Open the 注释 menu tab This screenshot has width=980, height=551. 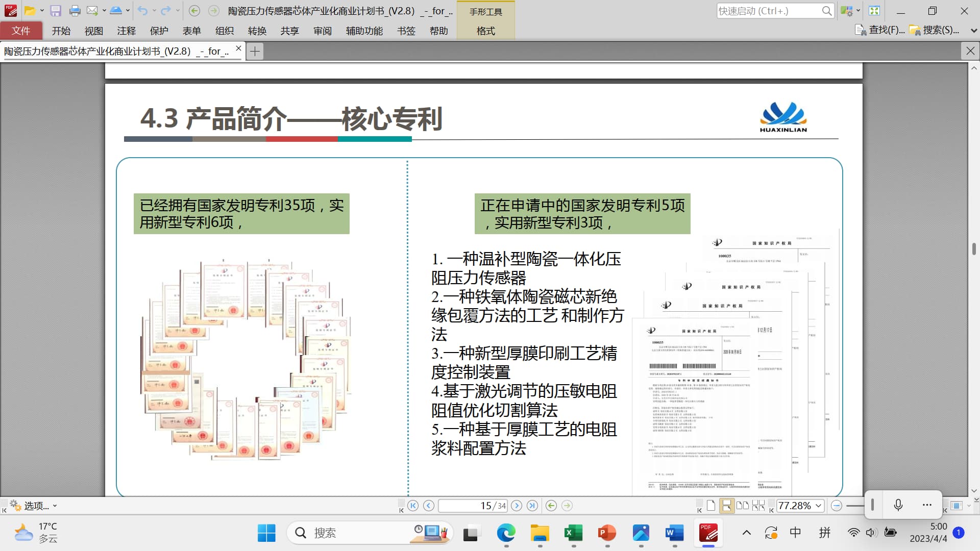click(126, 31)
